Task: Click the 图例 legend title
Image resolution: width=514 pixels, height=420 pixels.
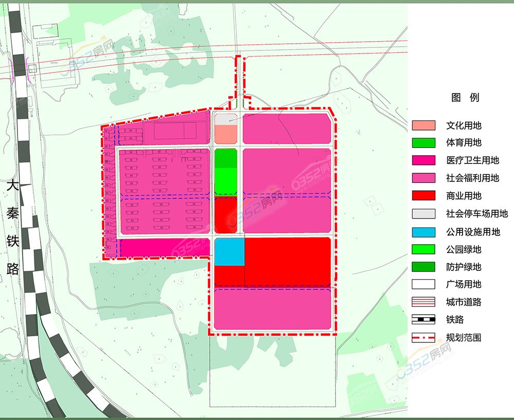Action: click(x=465, y=98)
